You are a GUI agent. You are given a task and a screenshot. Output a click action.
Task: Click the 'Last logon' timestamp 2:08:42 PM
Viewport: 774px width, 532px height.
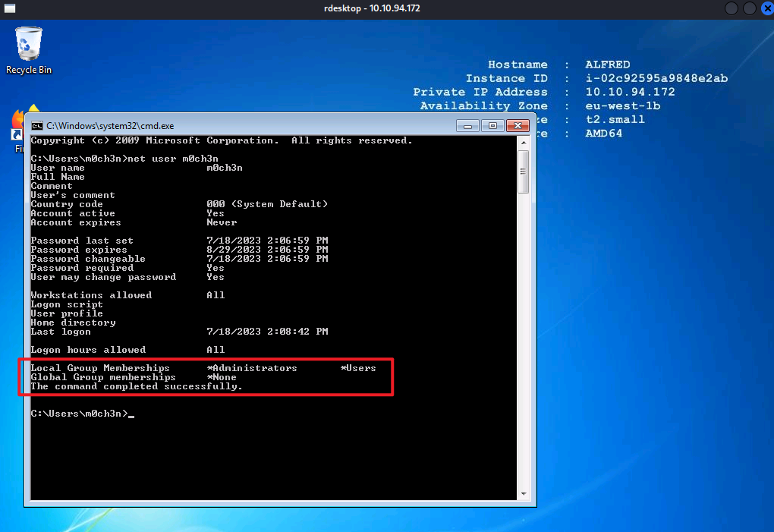coord(268,332)
